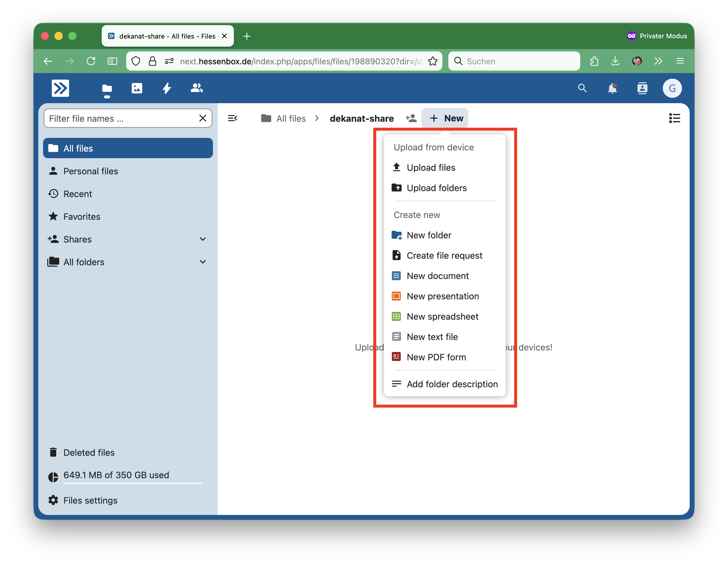Open the user avatar G menu
This screenshot has width=728, height=564.
click(x=672, y=88)
